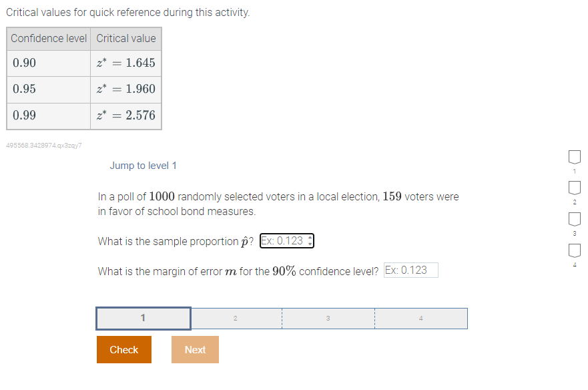The height and width of the screenshot is (390, 588).
Task: Select the level 1 progress shield icon
Action: click(574, 156)
